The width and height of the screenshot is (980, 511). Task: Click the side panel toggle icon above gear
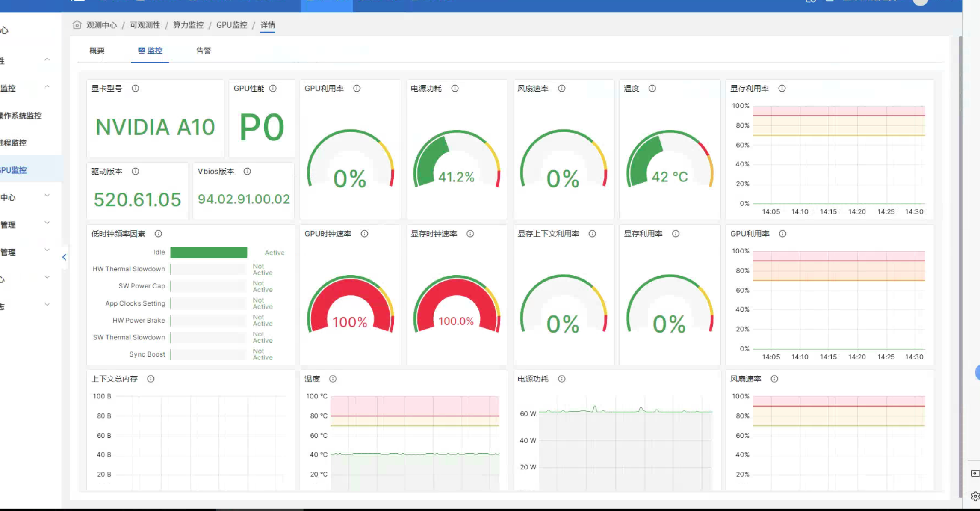pos(975,473)
